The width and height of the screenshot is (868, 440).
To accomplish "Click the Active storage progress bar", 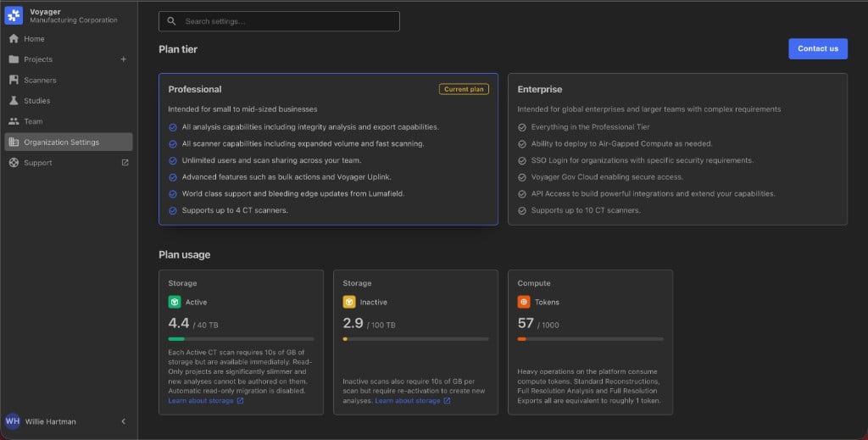I will click(241, 339).
